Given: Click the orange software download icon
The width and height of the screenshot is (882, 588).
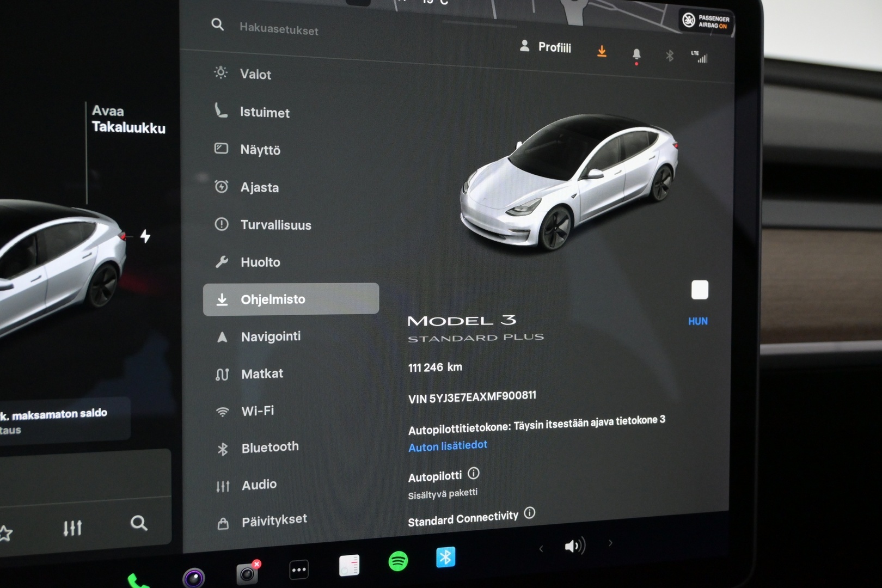Looking at the screenshot, I should pos(602,52).
